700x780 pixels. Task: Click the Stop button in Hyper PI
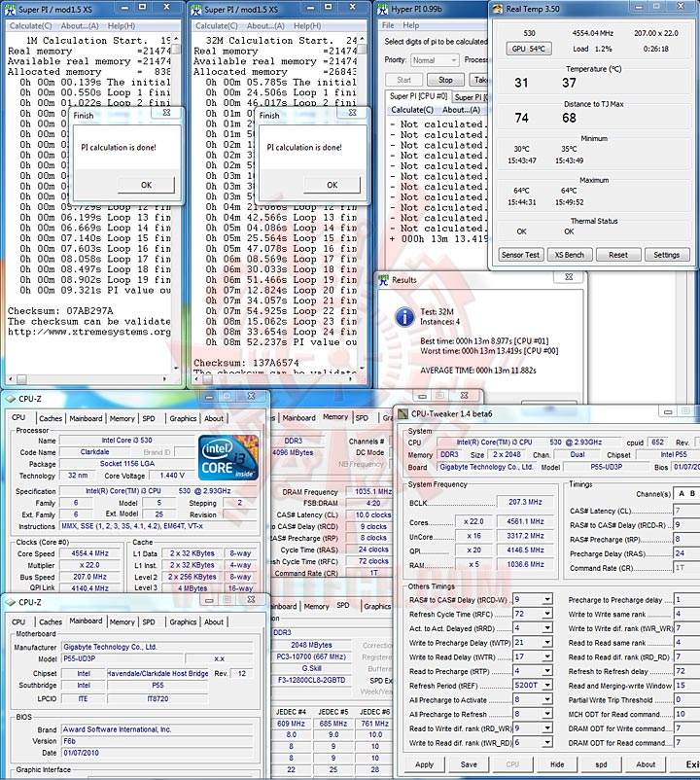(445, 80)
